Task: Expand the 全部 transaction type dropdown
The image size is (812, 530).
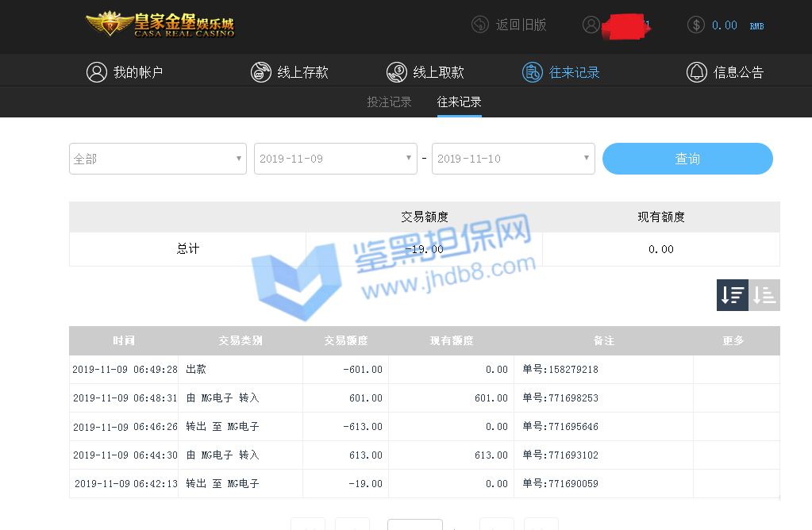Action: 158,159
